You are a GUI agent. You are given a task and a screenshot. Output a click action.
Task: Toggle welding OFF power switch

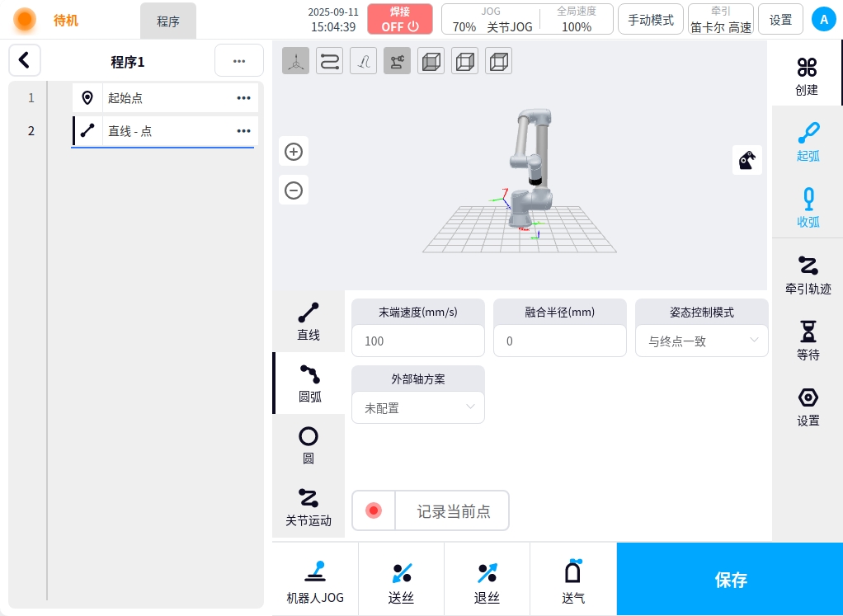coord(400,19)
